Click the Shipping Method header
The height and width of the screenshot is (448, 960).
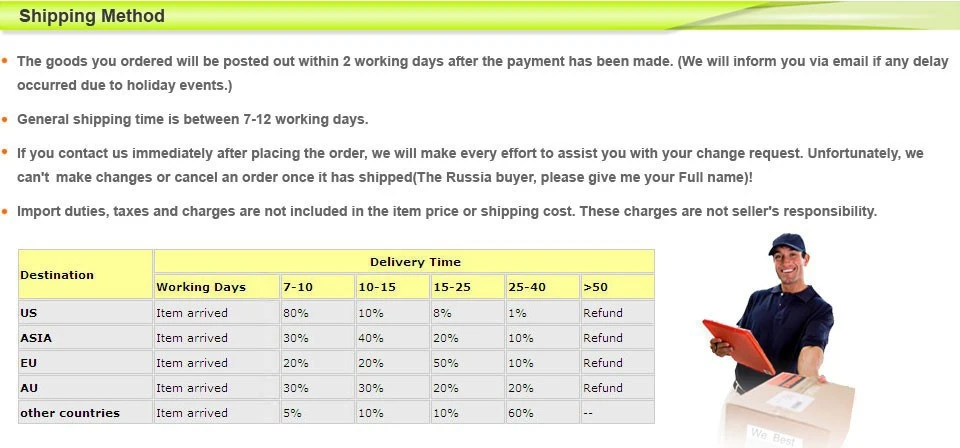pyautogui.click(x=92, y=16)
